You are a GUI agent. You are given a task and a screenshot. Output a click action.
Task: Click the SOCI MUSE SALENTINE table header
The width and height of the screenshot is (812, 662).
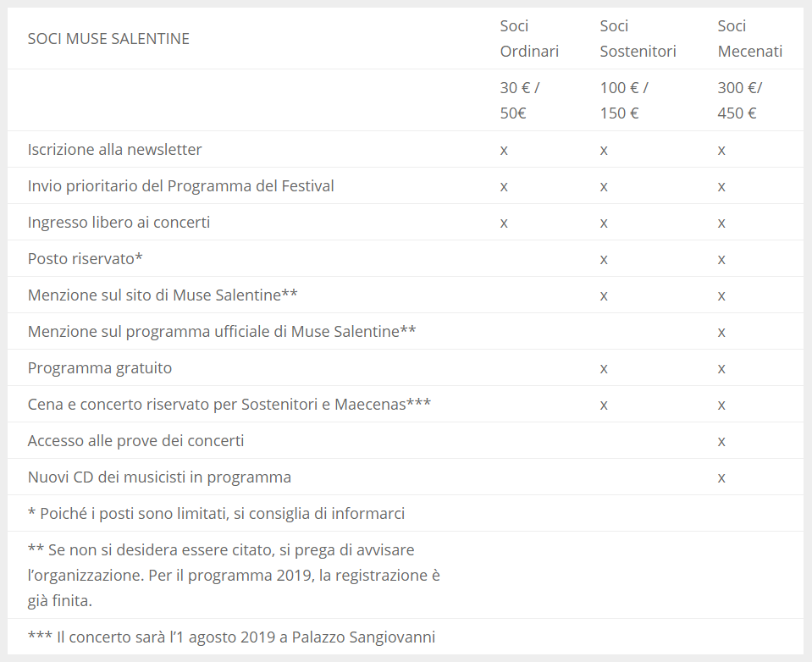tap(108, 39)
